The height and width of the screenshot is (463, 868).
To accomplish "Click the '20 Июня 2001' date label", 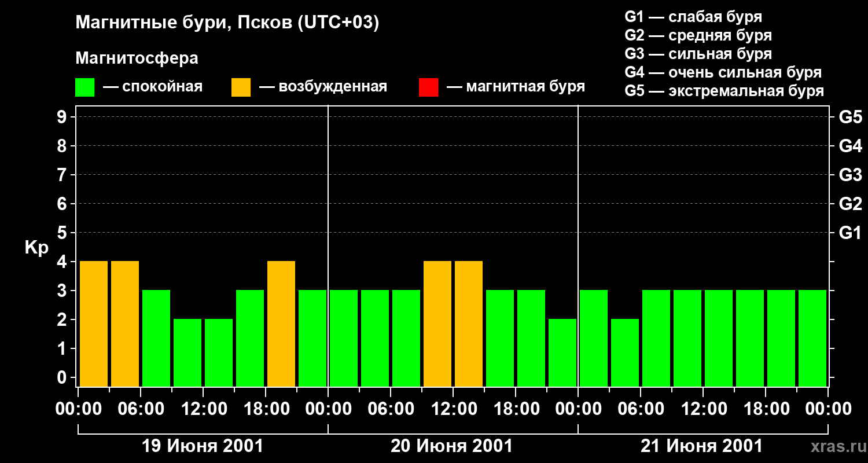I will point(452,446).
